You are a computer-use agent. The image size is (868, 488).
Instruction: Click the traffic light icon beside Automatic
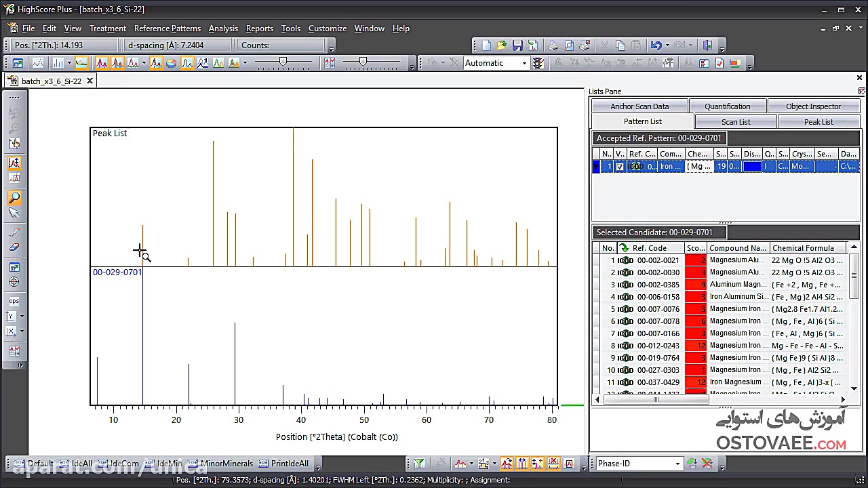538,63
